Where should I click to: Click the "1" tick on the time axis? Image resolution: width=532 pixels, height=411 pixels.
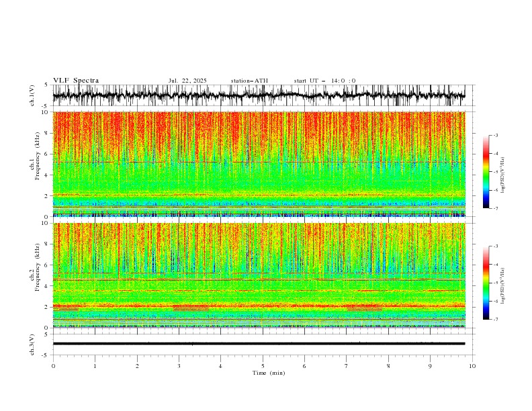pos(95,366)
